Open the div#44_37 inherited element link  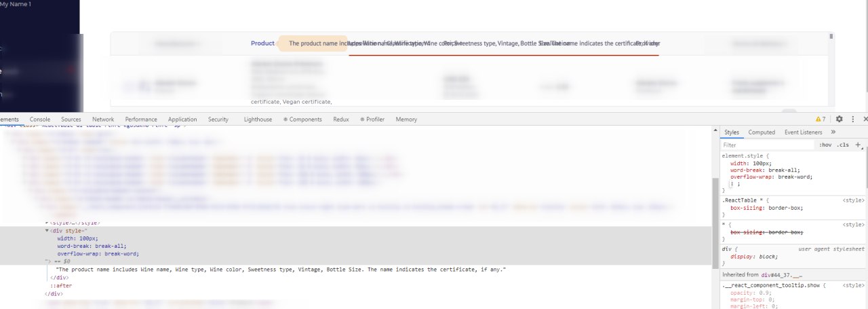[782, 274]
